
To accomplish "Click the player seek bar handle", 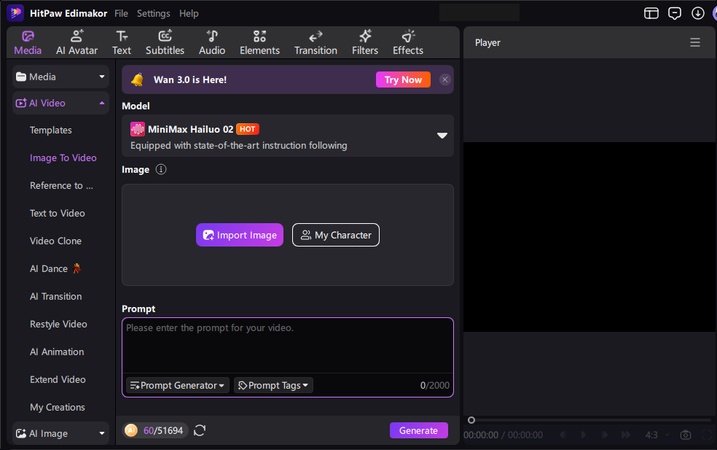I will tap(471, 420).
